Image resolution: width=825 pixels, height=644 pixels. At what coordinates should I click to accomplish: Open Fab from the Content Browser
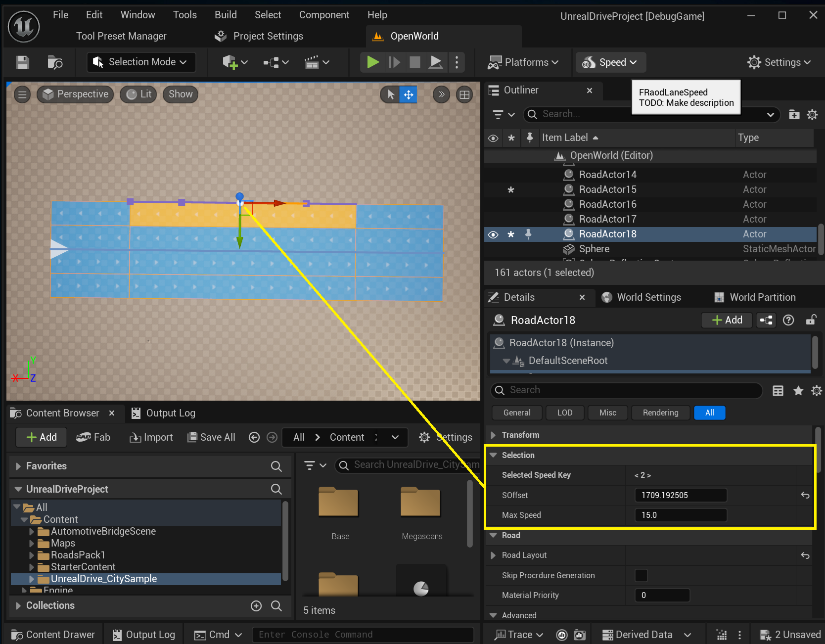93,437
